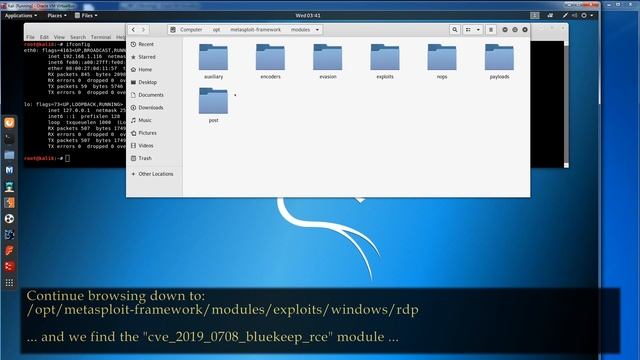
Task: Open terminal Edit menu
Action: [x=44, y=37]
